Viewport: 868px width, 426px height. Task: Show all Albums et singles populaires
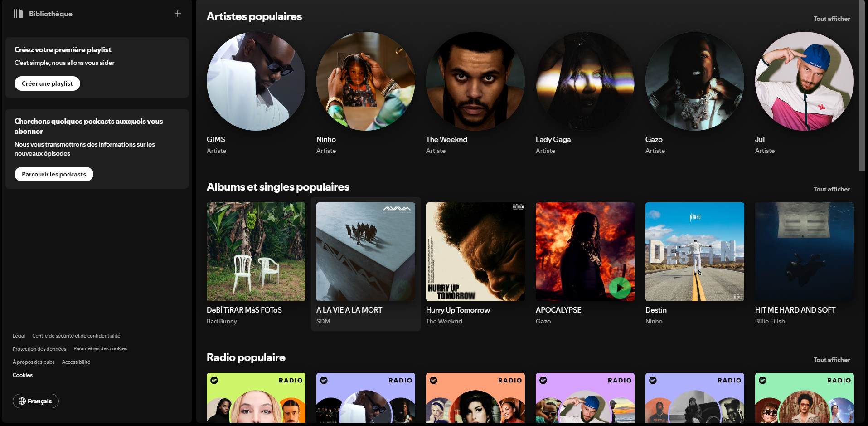point(831,189)
